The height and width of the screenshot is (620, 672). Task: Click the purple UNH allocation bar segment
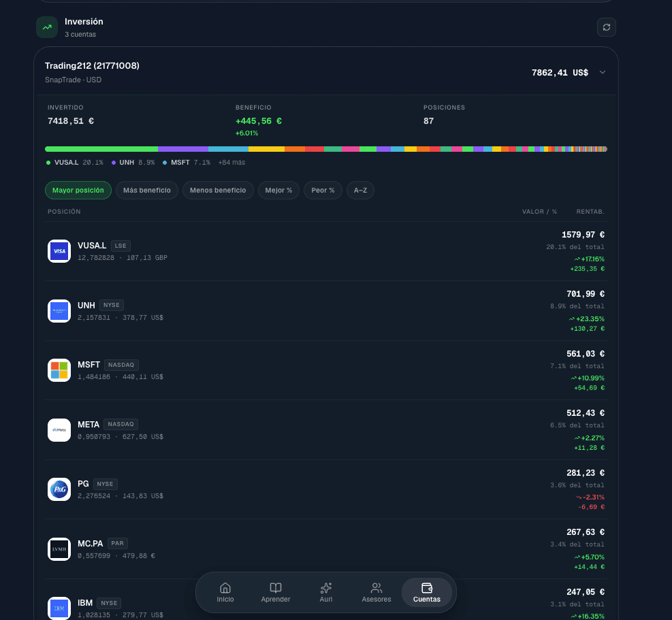(183, 149)
